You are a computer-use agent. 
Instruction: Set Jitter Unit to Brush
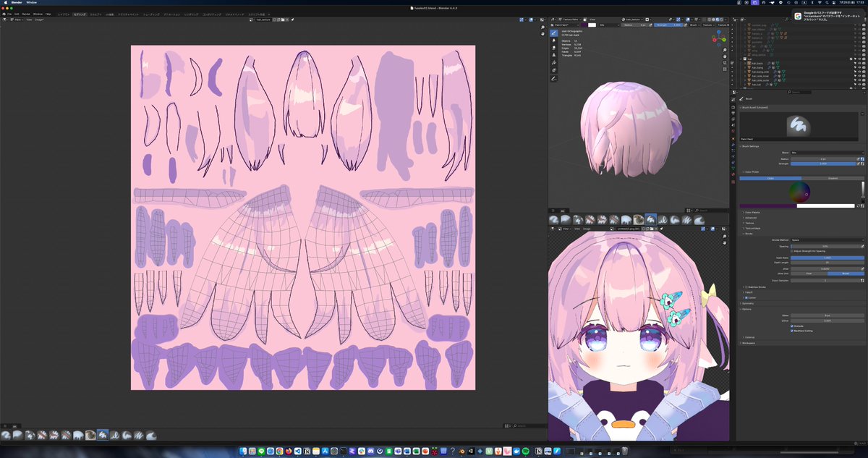click(x=846, y=273)
